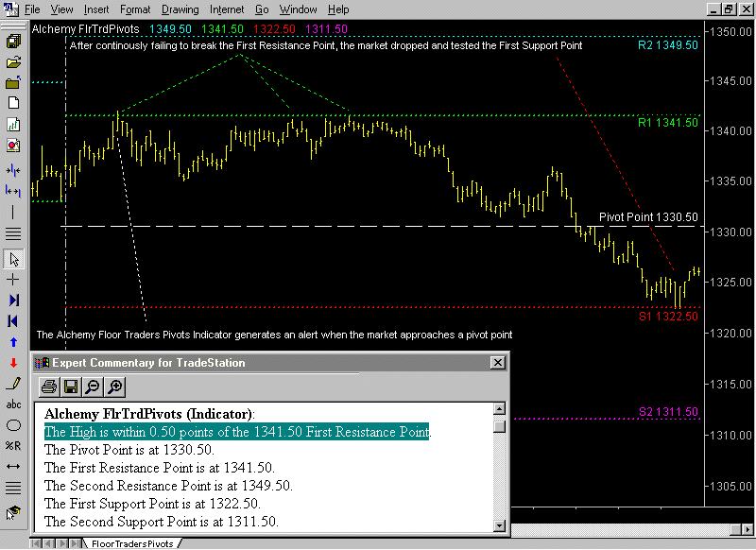Click the down arrow of the commentary scrollbar
This screenshot has height=550, width=756.
tap(500, 525)
